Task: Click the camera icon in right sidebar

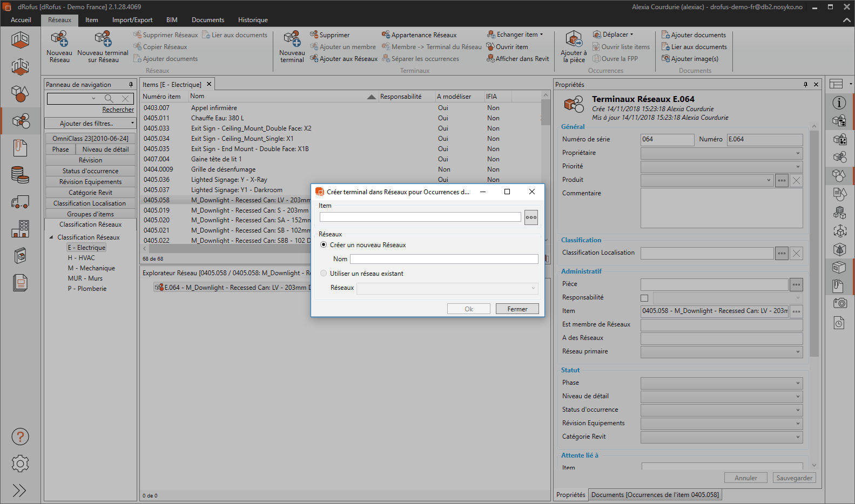Action: (839, 303)
